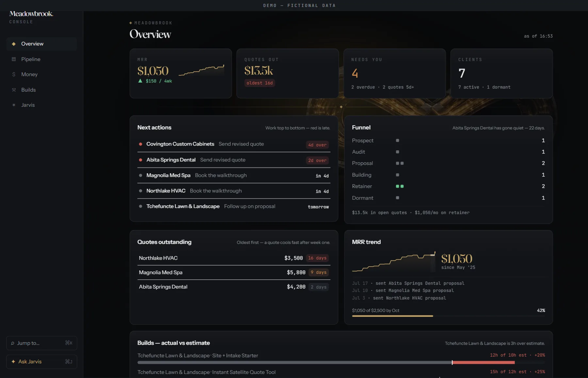This screenshot has width=588, height=378.
Task: Click the MRR trend panel line chart
Action: click(x=394, y=262)
